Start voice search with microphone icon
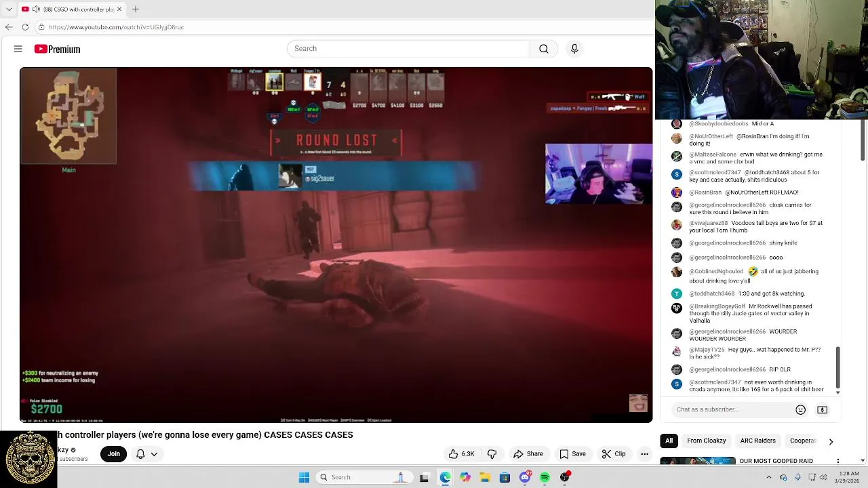Screen dimensions: 868x488 coord(574,49)
